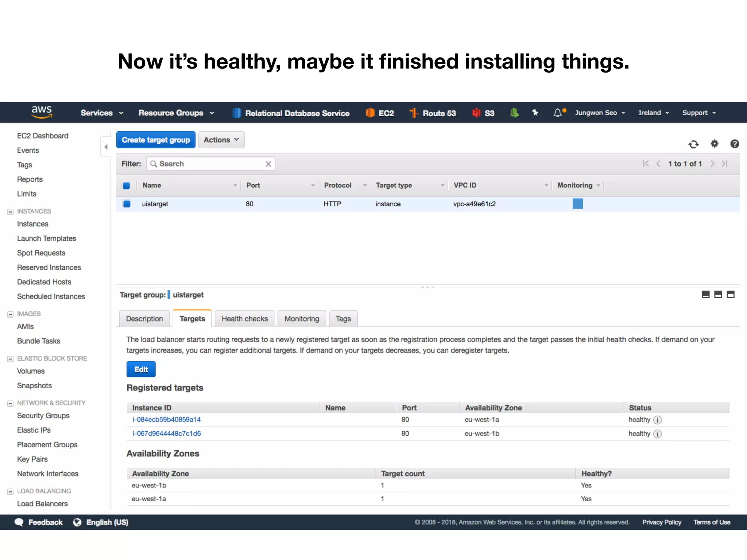Image resolution: width=747 pixels, height=560 pixels.
Task: Open the EC2 shortcut in top bar
Action: (x=380, y=113)
